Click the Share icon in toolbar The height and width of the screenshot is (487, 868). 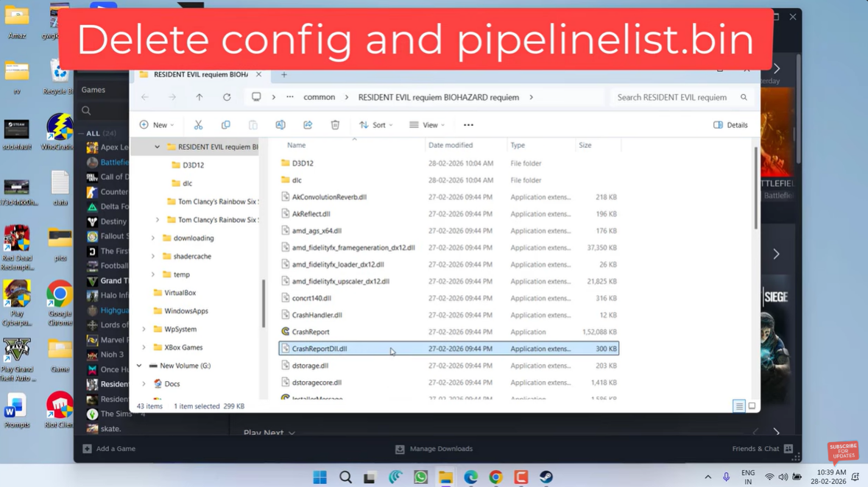pyautogui.click(x=308, y=125)
